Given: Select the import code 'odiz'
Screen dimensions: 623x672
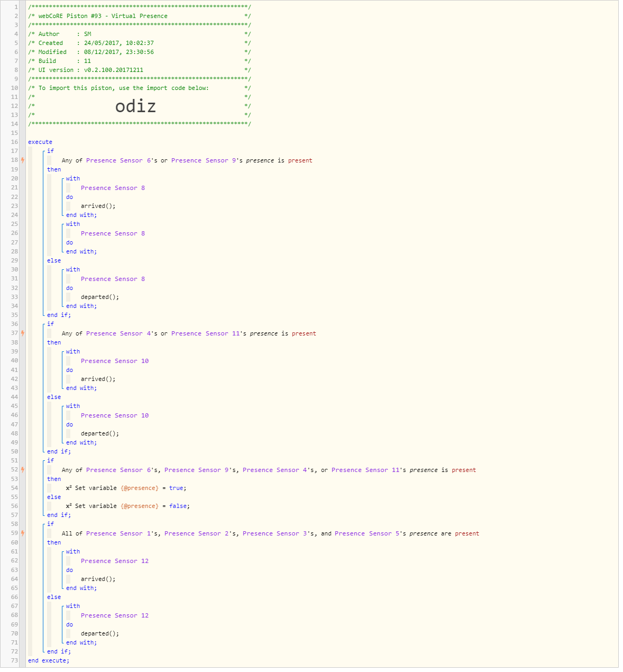Looking at the screenshot, I should [135, 106].
